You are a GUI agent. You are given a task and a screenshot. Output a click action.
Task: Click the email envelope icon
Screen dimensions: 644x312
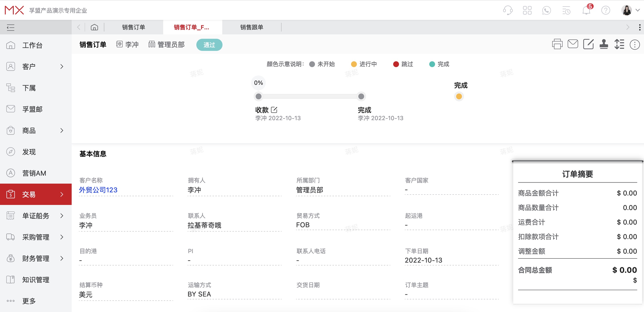pos(573,44)
